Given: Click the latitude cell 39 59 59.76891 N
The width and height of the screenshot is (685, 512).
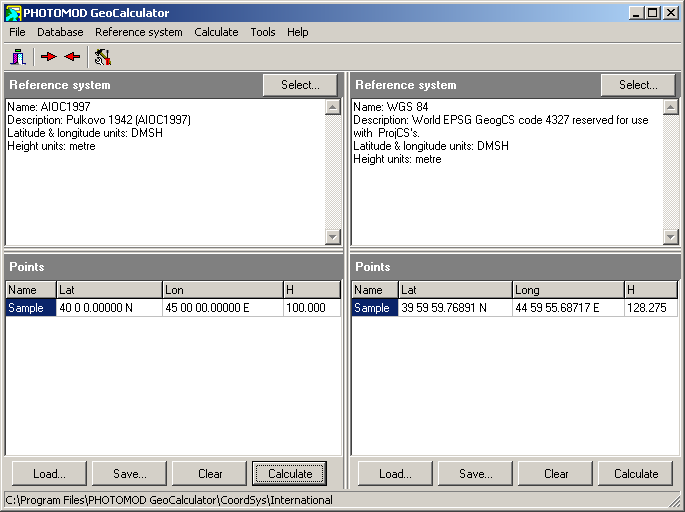Looking at the screenshot, I should pyautogui.click(x=455, y=308).
